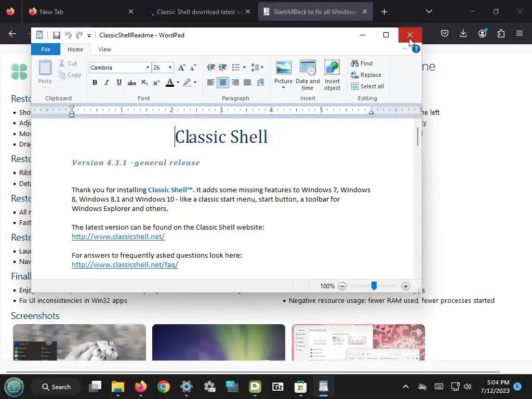This screenshot has width=532, height=399.
Task: Click the Justify text icon
Action: (x=247, y=82)
